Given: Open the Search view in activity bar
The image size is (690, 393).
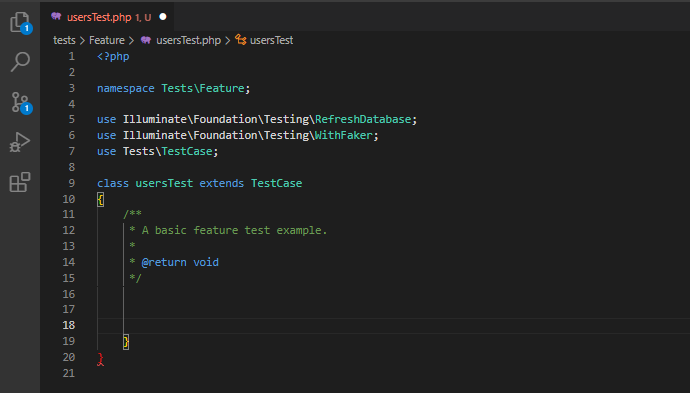Looking at the screenshot, I should (20, 62).
